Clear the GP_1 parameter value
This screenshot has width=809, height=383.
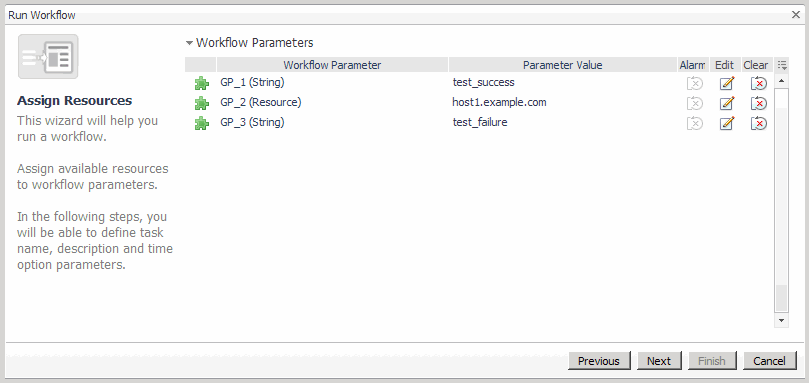pyautogui.click(x=758, y=83)
